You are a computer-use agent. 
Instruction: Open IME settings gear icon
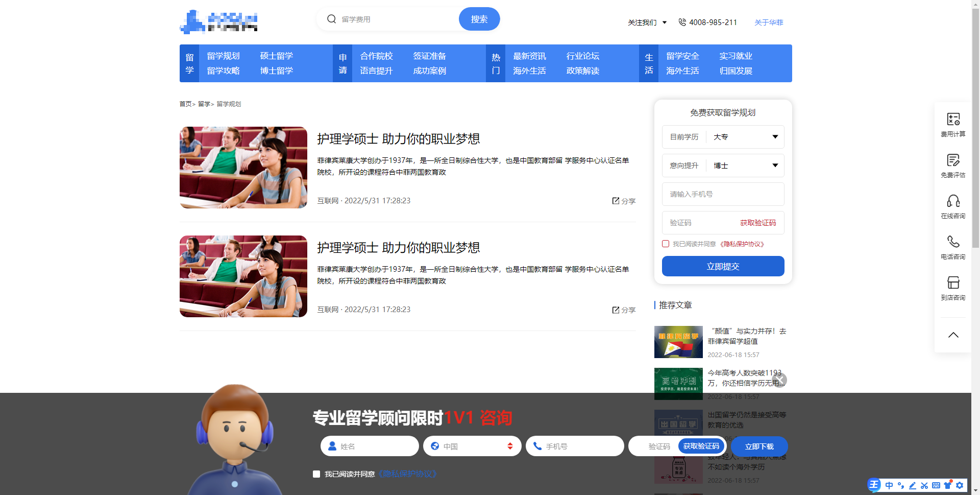(x=960, y=485)
